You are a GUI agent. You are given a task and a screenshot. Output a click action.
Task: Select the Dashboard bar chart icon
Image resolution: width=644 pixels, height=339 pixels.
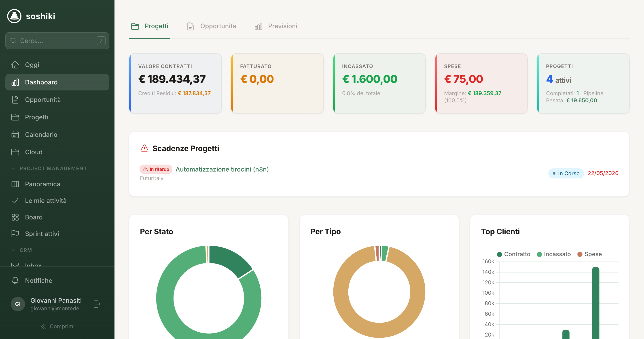click(x=15, y=82)
